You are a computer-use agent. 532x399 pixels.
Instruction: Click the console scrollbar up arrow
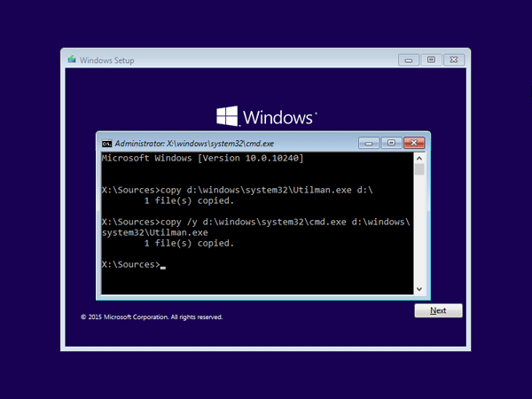(x=419, y=157)
